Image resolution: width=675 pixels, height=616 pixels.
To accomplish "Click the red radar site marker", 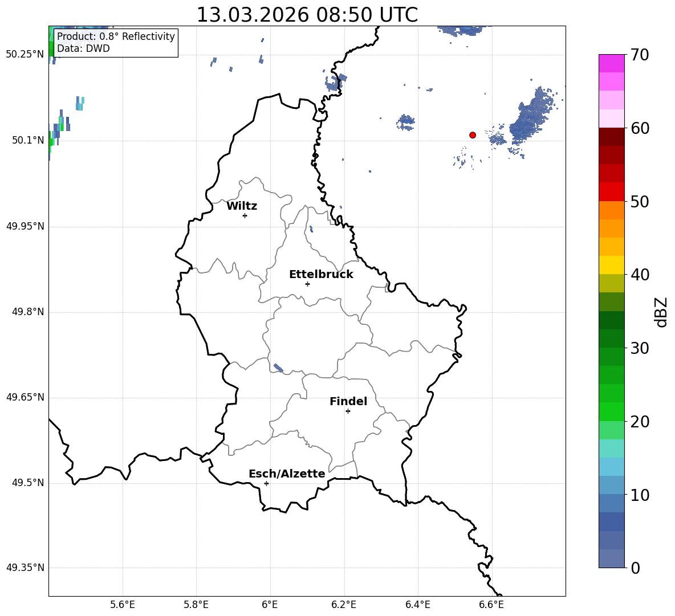I will point(473,135).
